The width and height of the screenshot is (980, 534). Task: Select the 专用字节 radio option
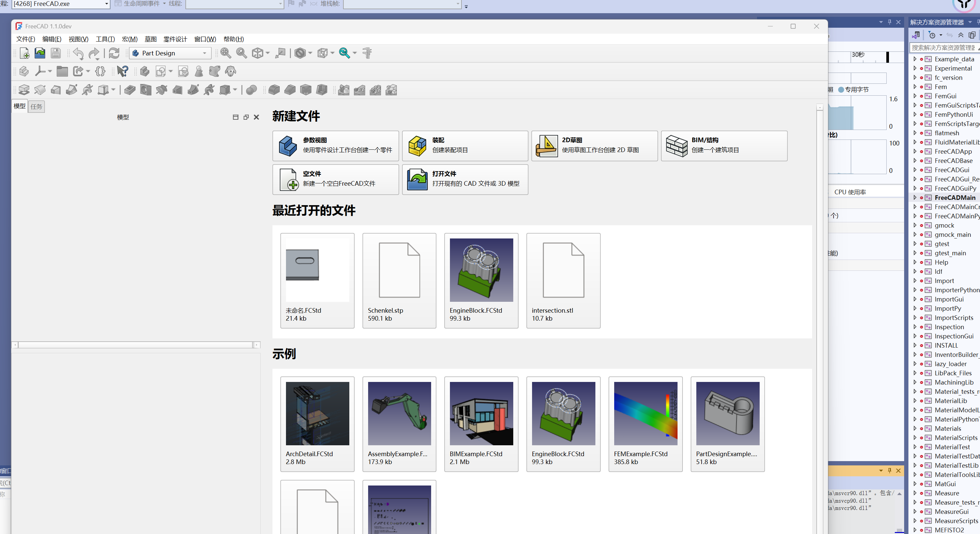tap(841, 90)
